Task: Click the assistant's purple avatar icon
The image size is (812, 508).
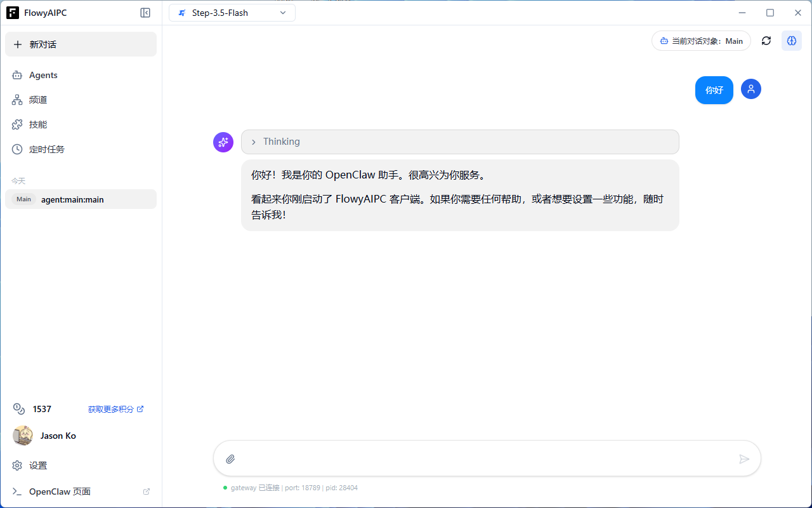Action: coord(223,142)
